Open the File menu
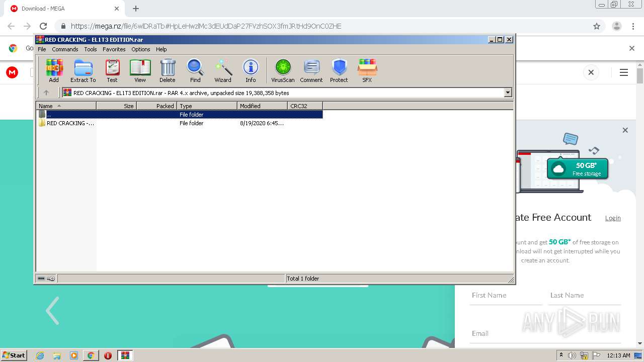The width and height of the screenshot is (644, 362). (x=42, y=49)
